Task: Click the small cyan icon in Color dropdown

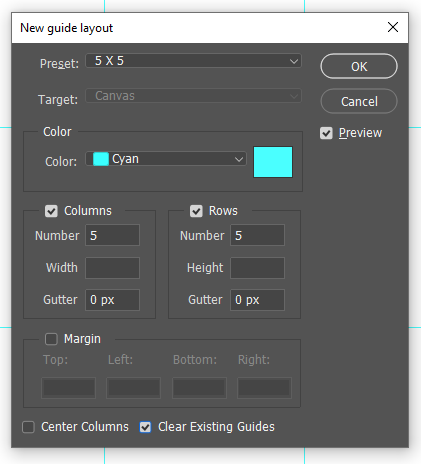Action: [101, 159]
